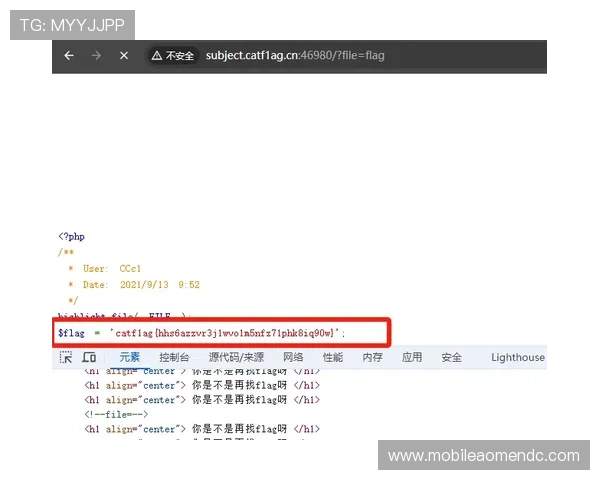
Task: Click the warning triangle security icon
Action: (157, 56)
